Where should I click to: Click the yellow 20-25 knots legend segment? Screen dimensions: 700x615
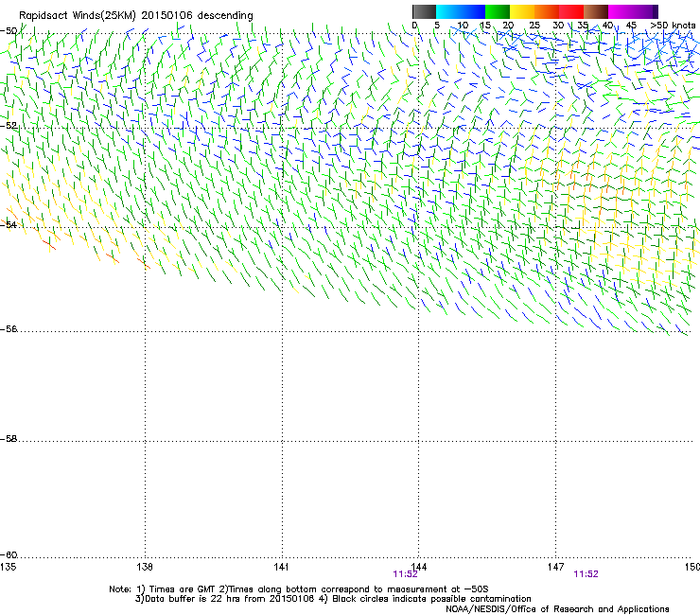tap(522, 11)
